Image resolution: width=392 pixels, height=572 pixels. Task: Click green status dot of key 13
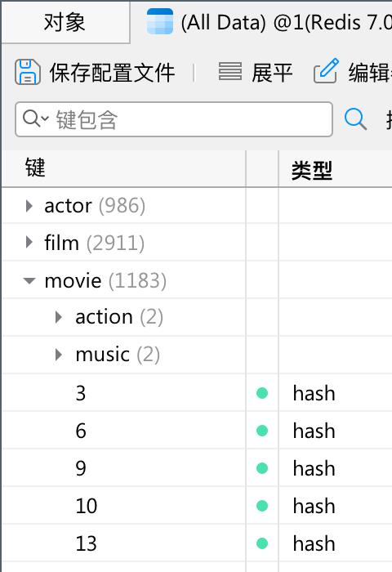point(262,543)
